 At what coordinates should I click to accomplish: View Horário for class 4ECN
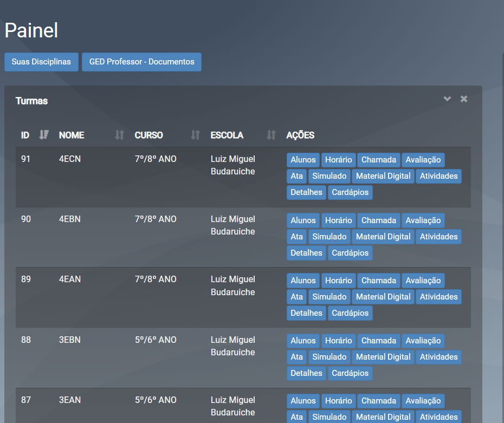339,160
